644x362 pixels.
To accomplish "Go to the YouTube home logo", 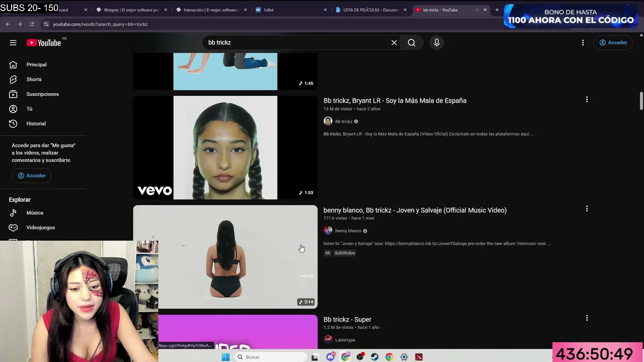I will pyautogui.click(x=44, y=43).
